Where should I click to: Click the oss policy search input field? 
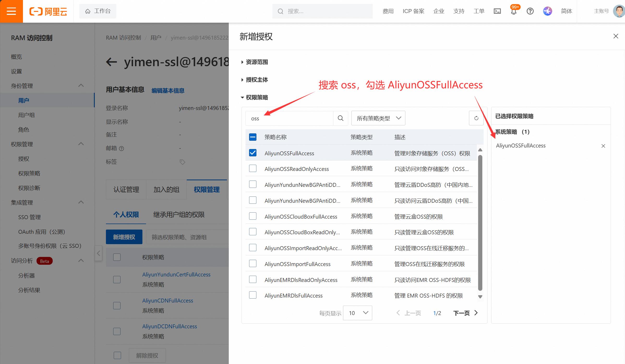tap(289, 118)
